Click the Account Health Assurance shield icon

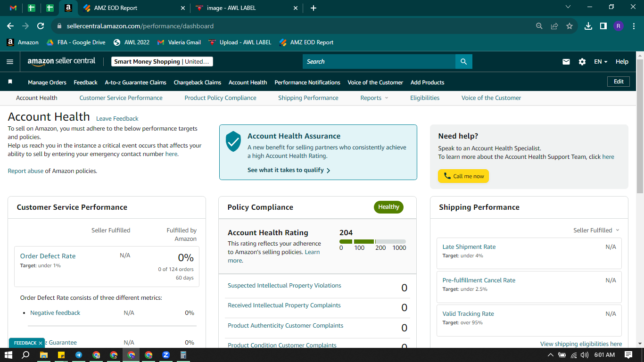(233, 141)
